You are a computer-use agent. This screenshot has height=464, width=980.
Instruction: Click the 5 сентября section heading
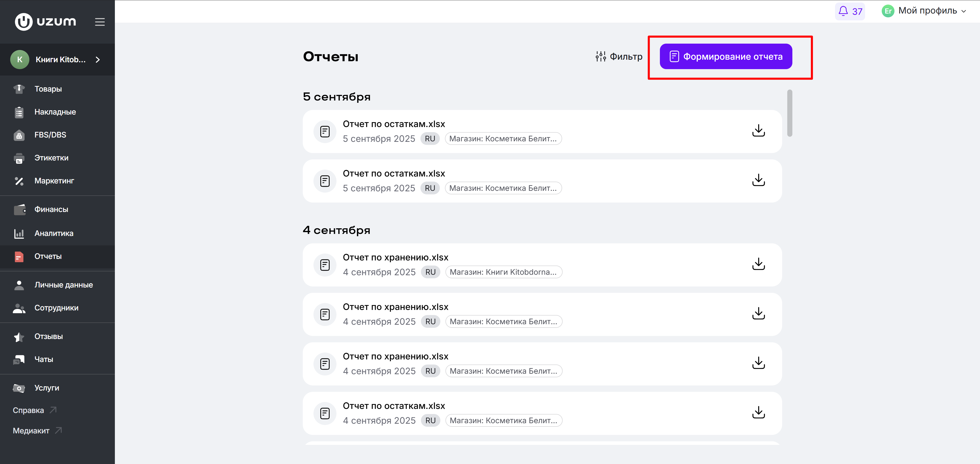click(x=337, y=97)
